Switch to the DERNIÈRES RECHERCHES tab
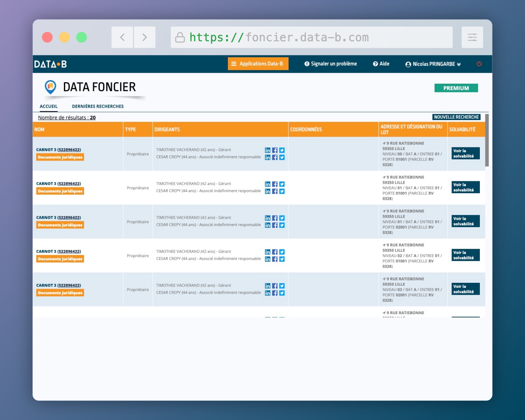Viewport: 525px width, 420px height. coord(97,106)
